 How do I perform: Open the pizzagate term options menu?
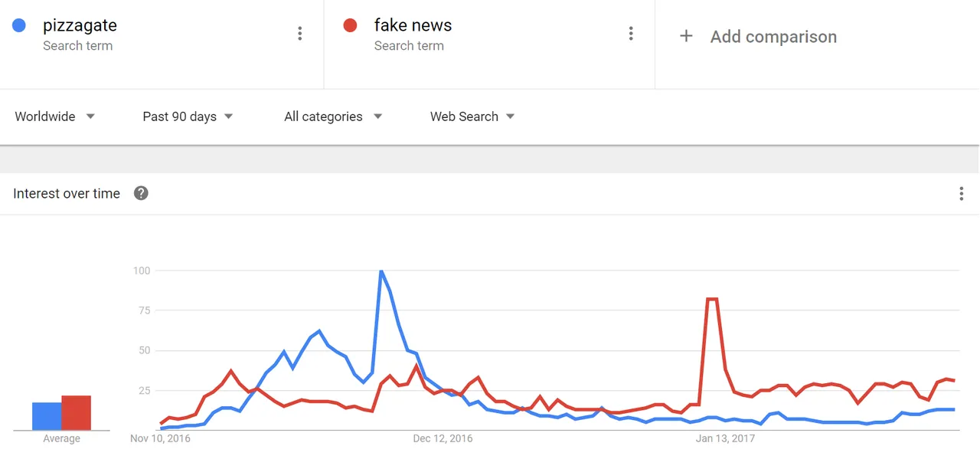coord(299,33)
